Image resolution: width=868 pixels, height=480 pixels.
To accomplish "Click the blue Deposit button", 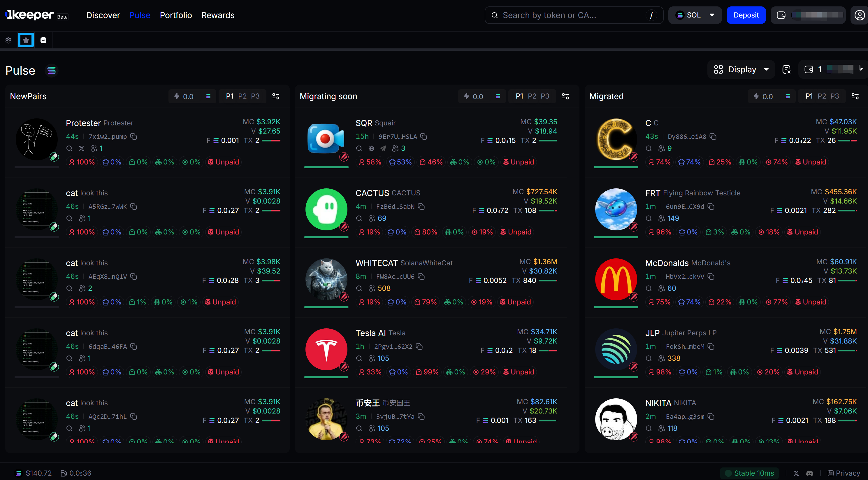I will [746, 15].
